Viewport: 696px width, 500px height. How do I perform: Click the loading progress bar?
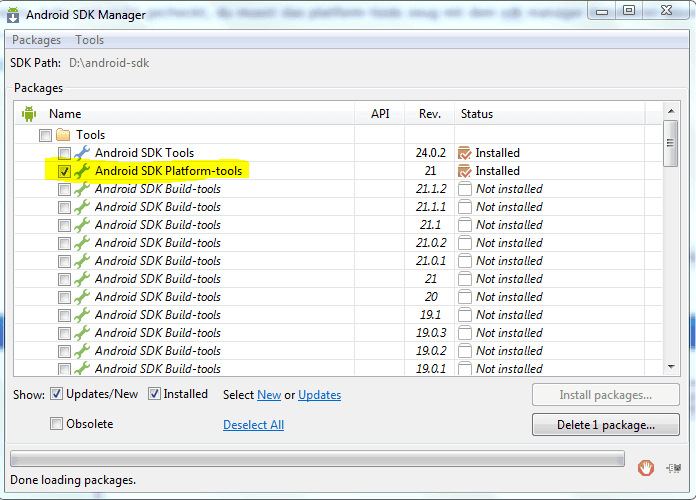point(317,459)
